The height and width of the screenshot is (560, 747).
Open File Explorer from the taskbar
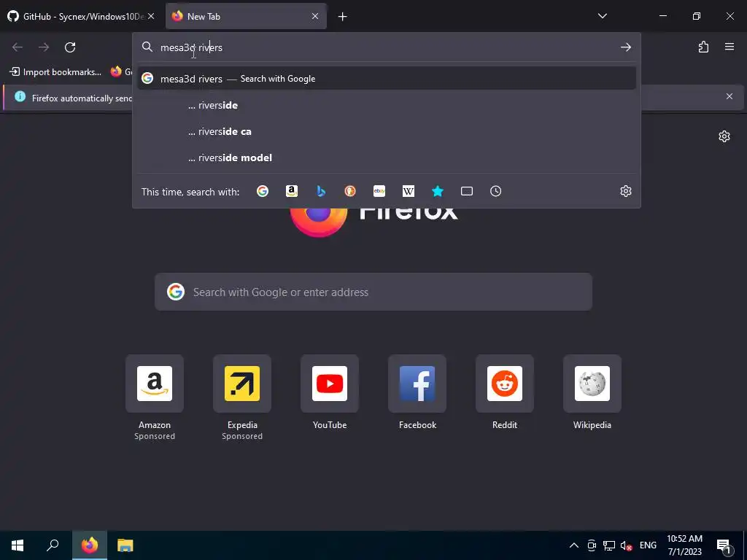[x=125, y=545]
